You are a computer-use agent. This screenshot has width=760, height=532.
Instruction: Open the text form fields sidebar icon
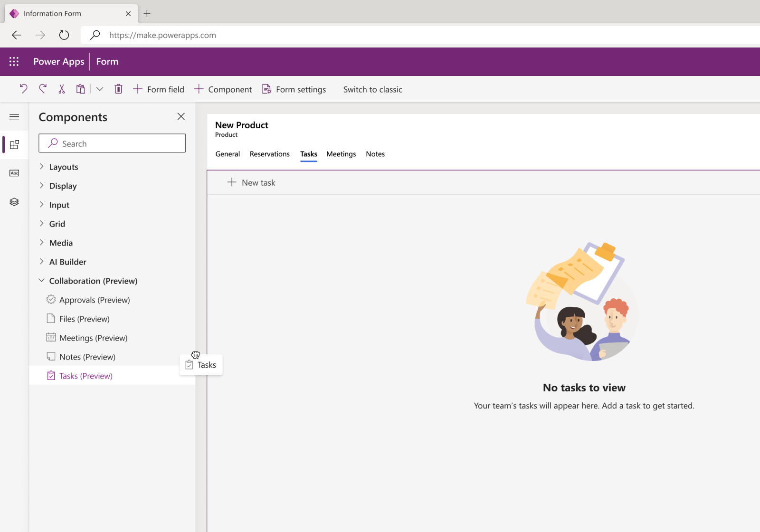[x=14, y=173]
